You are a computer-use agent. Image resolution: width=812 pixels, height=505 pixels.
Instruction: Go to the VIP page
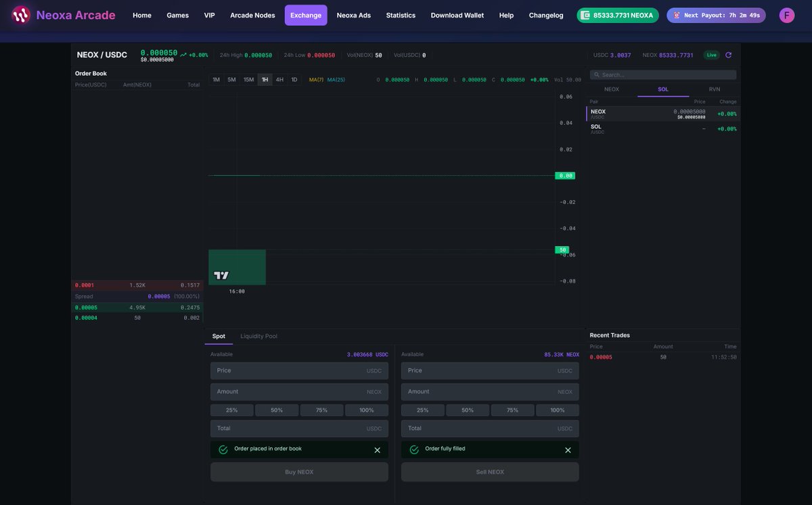tap(210, 15)
